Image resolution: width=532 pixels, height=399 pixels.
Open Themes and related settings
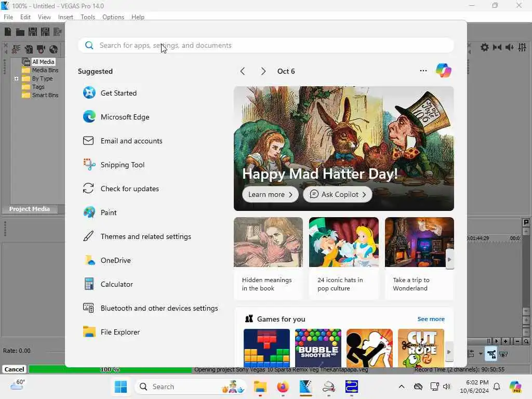pyautogui.click(x=137, y=236)
